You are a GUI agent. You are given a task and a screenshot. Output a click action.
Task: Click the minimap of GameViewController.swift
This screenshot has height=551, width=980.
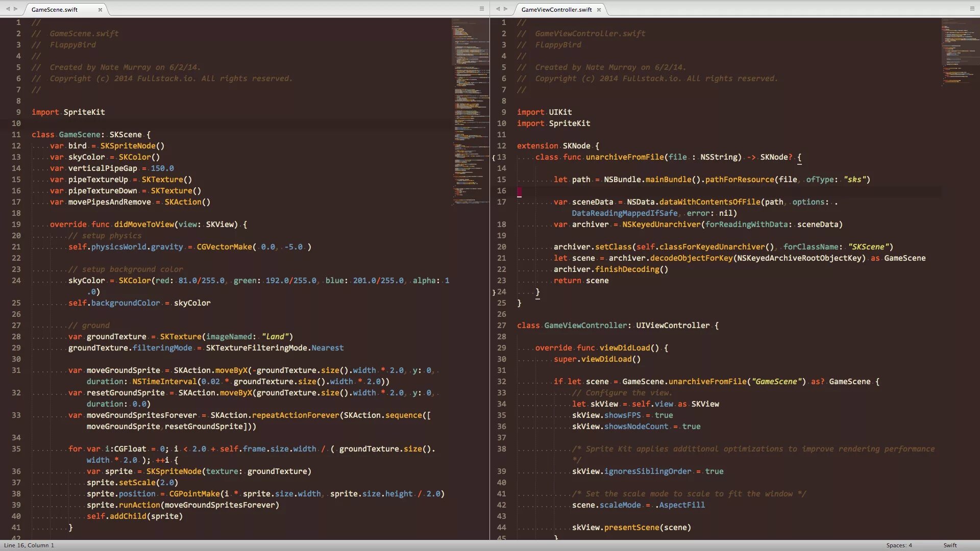pyautogui.click(x=960, y=51)
